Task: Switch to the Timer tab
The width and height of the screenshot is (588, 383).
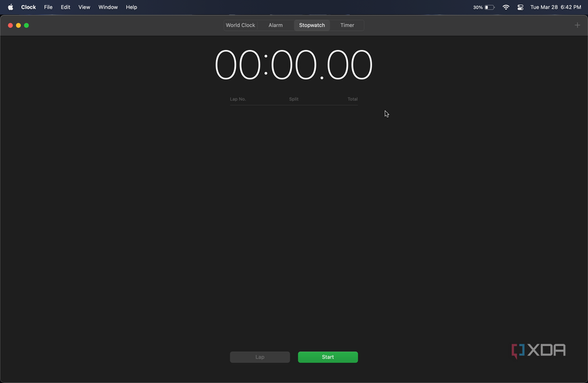Action: coord(347,25)
